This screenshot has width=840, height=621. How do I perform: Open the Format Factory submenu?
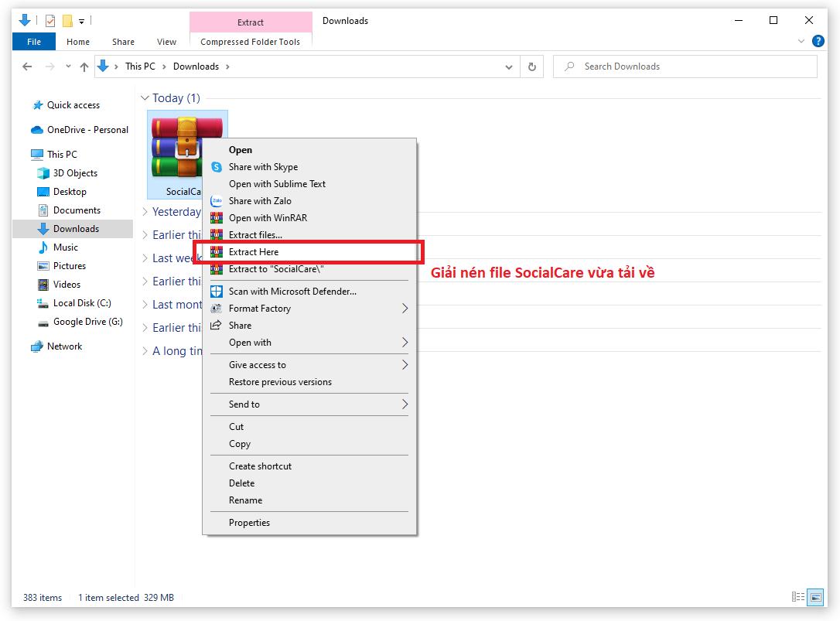[x=309, y=309]
